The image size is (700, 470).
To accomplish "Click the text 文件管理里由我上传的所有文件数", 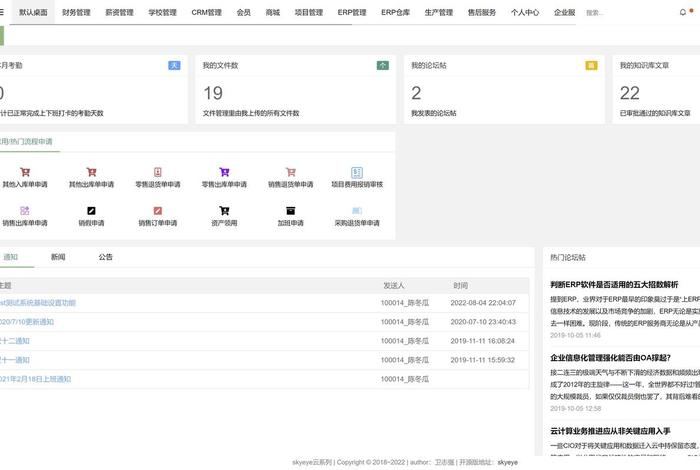I will pos(251,113).
